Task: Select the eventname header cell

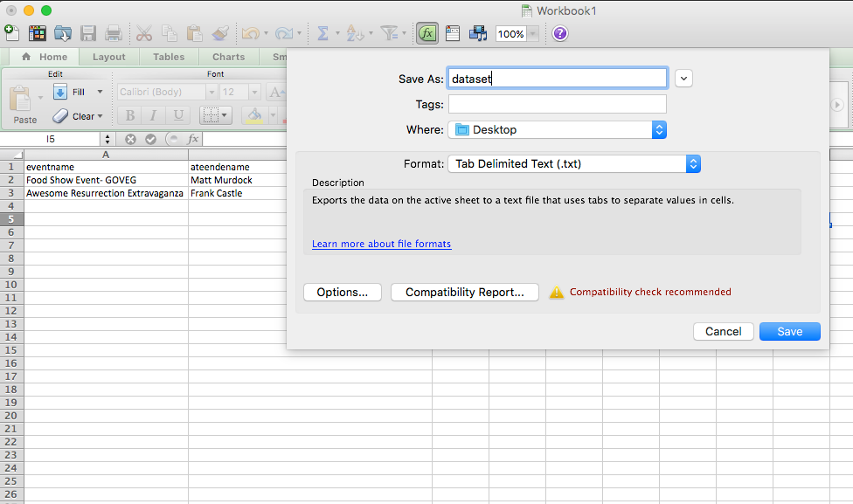Action: point(106,167)
